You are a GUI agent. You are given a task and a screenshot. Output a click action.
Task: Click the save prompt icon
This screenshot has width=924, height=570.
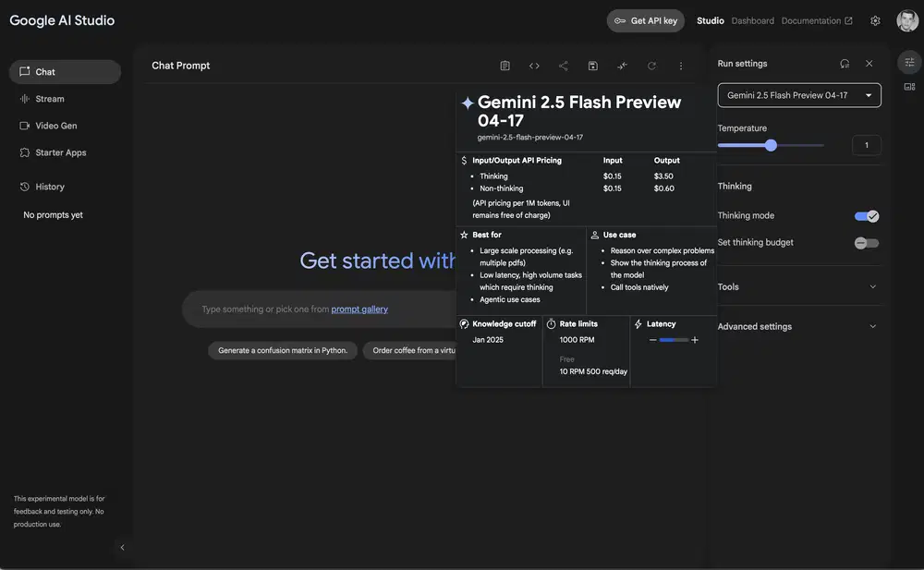593,66
